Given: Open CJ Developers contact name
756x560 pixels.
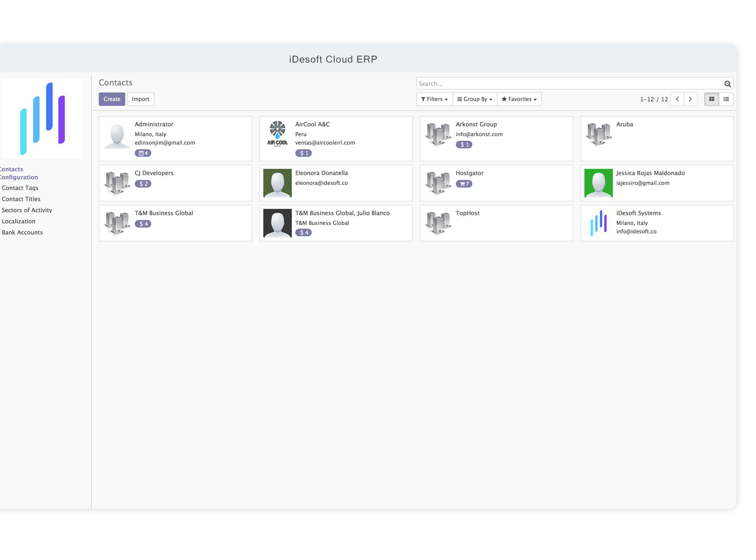Looking at the screenshot, I should coord(154,173).
